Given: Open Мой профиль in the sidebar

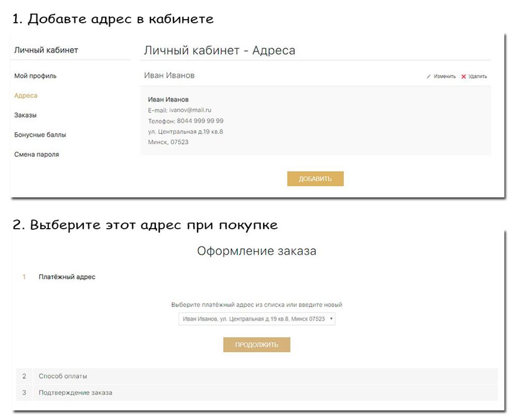Looking at the screenshot, I should point(35,76).
